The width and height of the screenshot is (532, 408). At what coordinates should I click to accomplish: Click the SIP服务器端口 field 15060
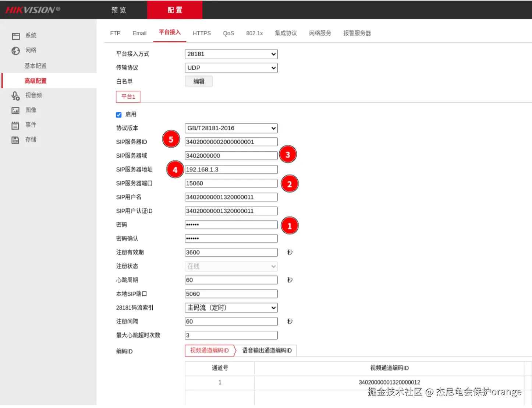click(x=231, y=183)
